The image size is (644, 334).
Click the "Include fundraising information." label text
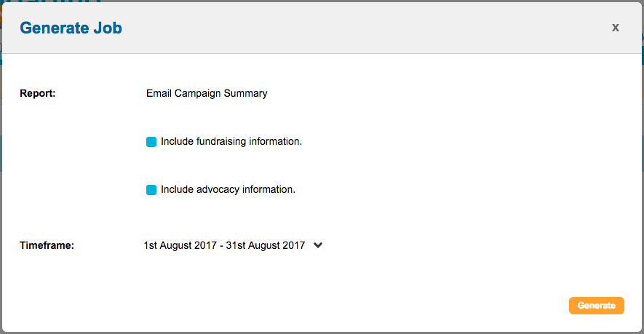pos(231,141)
